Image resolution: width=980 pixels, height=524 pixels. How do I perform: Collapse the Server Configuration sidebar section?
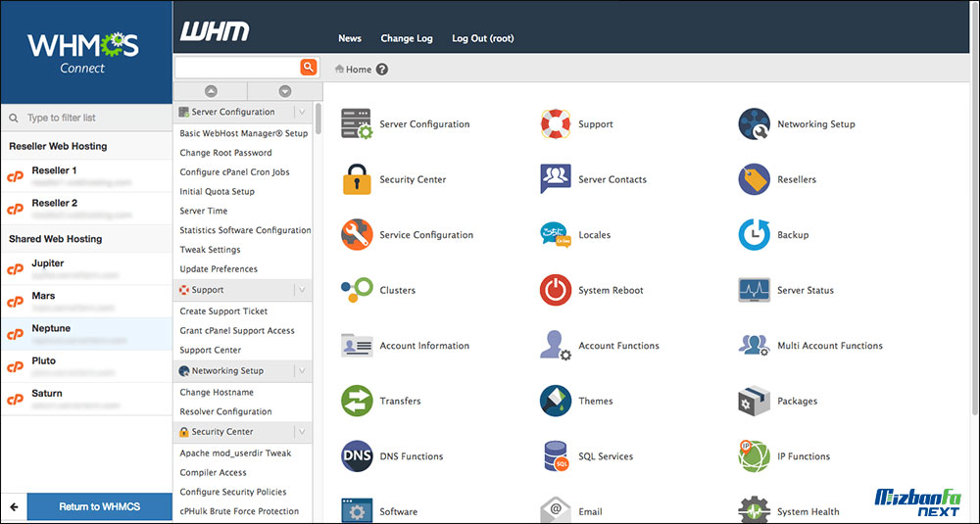pos(302,112)
